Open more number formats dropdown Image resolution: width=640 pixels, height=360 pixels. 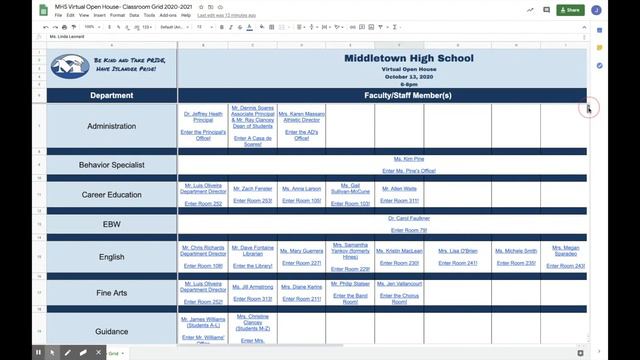[147, 27]
